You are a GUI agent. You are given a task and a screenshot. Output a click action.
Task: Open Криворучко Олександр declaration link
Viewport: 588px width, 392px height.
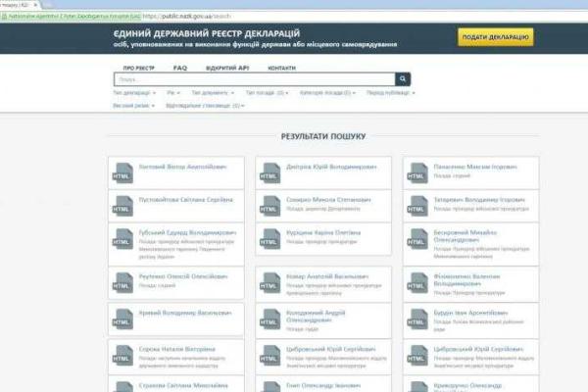point(467,385)
